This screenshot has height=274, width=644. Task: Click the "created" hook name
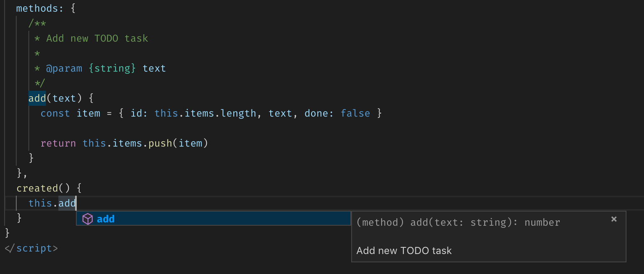37,188
